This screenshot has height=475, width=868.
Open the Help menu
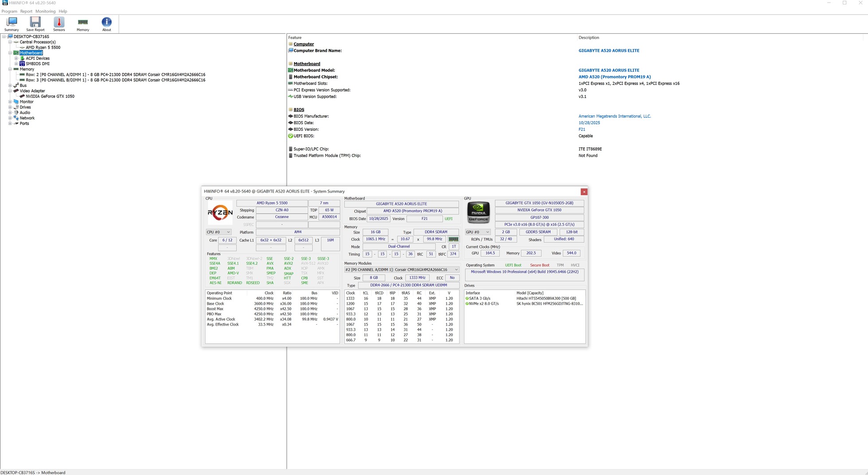tap(63, 11)
